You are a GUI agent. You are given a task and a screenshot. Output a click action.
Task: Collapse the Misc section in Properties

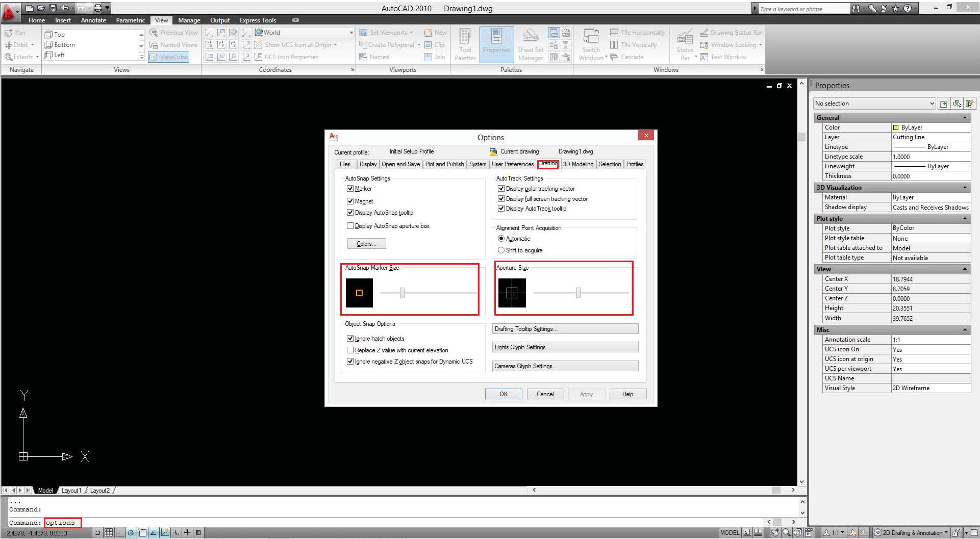click(x=965, y=330)
